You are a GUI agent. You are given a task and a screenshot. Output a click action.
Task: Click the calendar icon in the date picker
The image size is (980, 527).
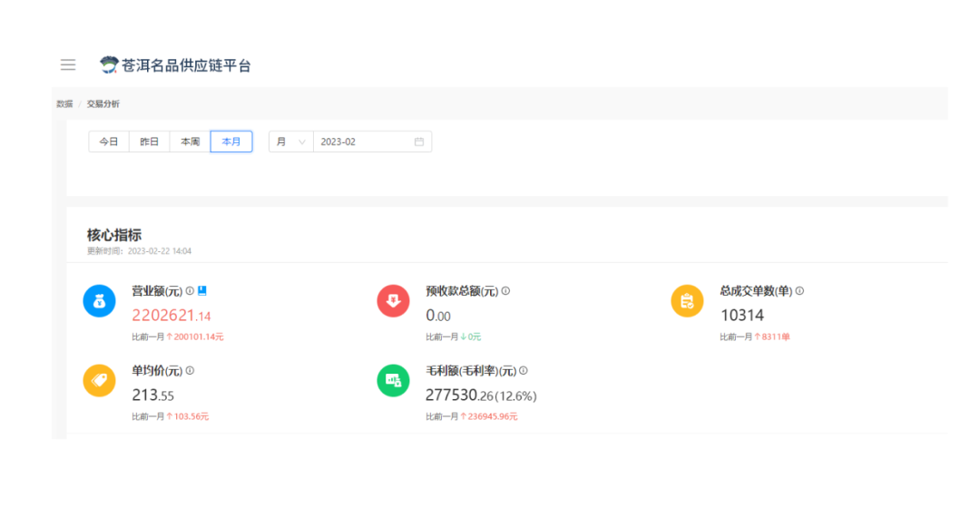pos(418,142)
